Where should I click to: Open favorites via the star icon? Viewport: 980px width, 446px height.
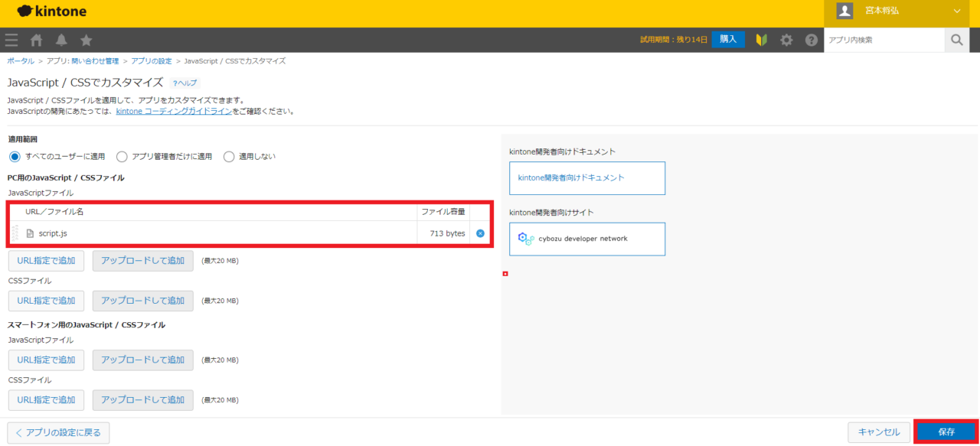87,40
